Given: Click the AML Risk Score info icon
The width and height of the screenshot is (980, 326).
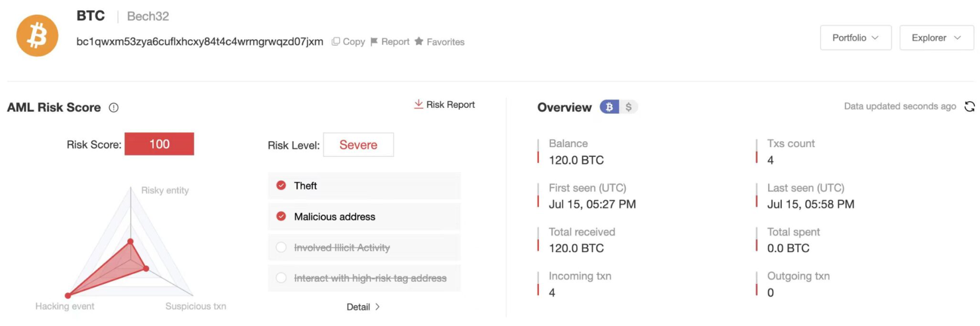Looking at the screenshot, I should tap(114, 107).
